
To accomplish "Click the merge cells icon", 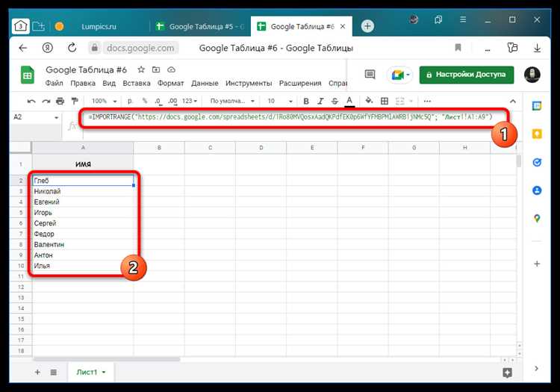I will coord(400,102).
